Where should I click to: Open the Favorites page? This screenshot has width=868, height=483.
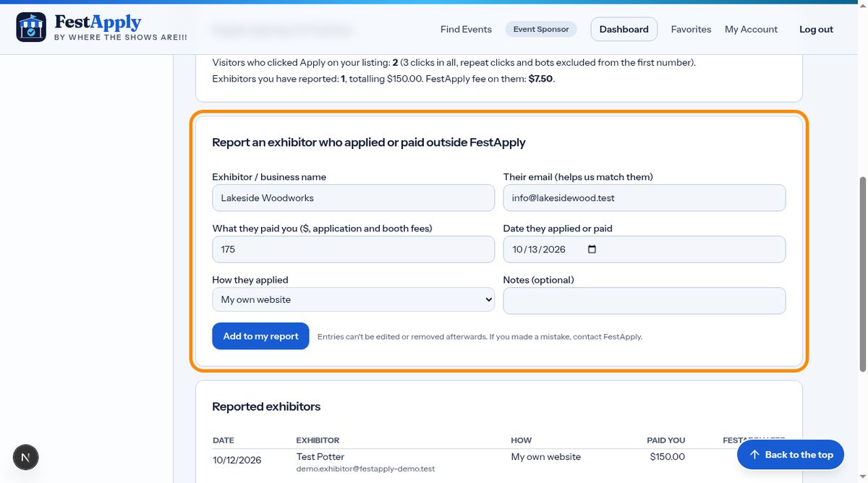(691, 29)
